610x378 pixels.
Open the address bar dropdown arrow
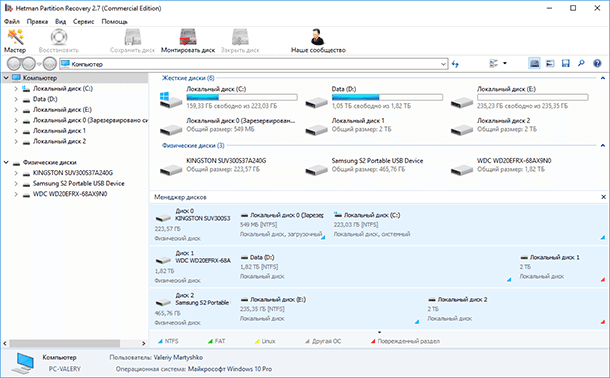point(443,64)
